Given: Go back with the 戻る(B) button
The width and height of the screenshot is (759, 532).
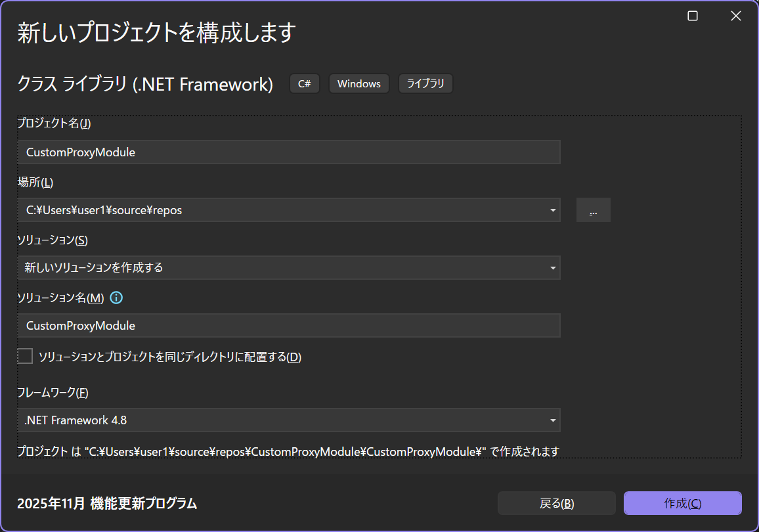Looking at the screenshot, I should point(556,503).
